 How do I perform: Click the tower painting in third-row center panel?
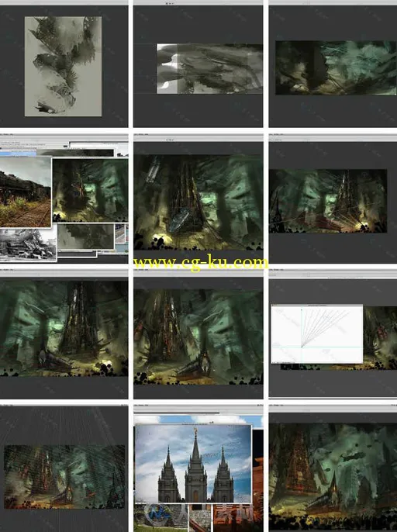(x=198, y=337)
